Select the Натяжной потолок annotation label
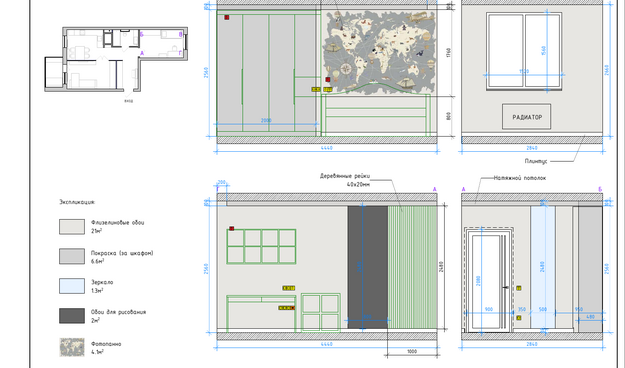The image size is (625, 368). point(520,178)
